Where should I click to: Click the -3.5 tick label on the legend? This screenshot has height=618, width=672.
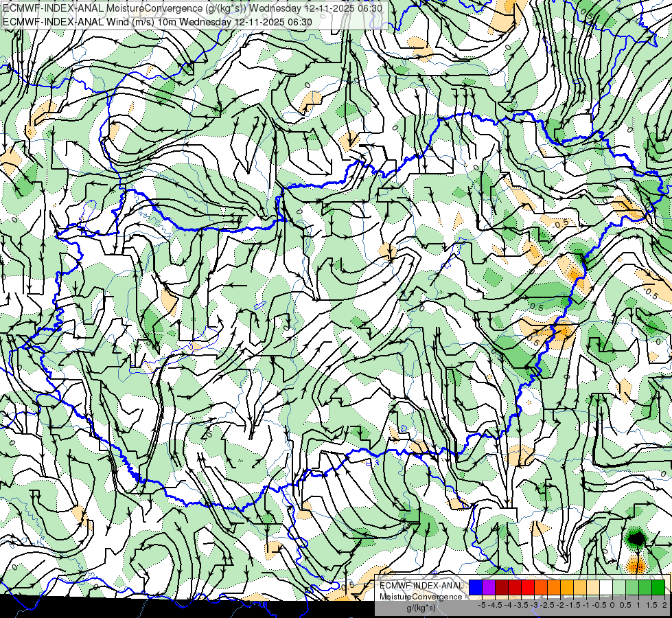521,605
